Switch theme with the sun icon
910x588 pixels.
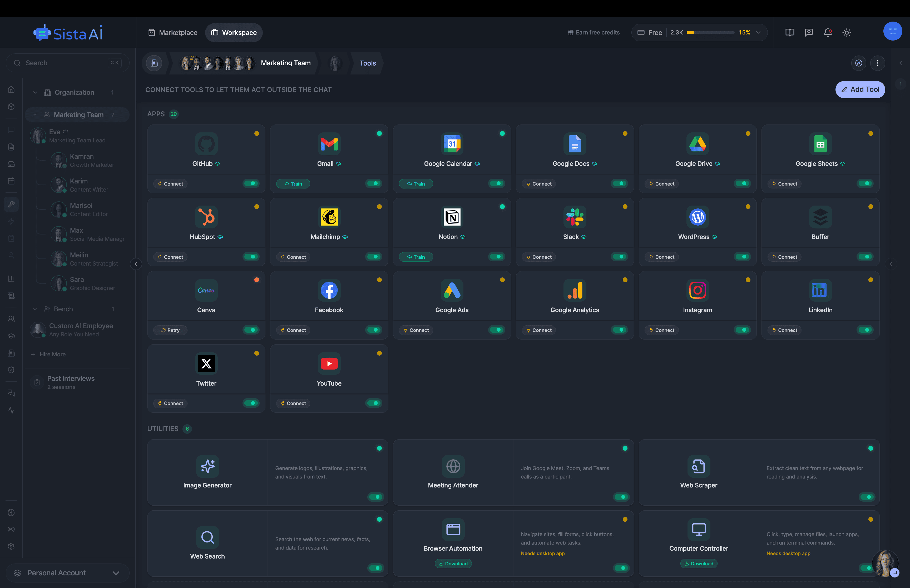847,32
